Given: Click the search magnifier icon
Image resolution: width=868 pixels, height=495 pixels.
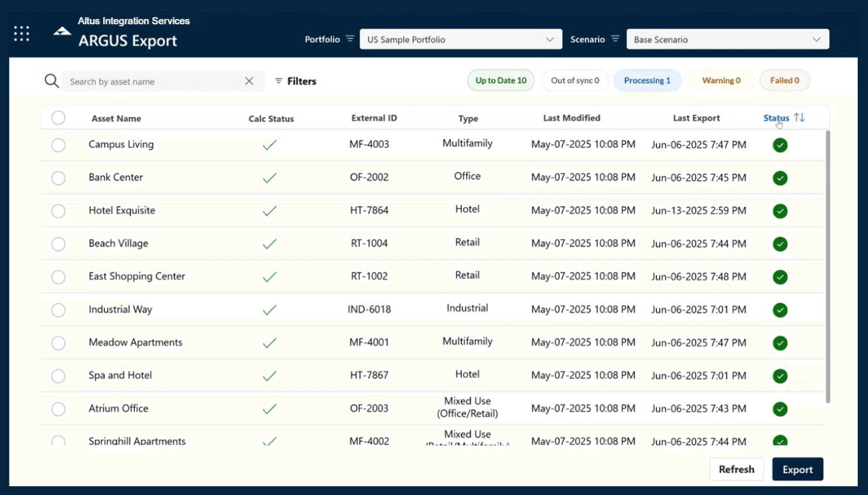Looking at the screenshot, I should point(52,81).
